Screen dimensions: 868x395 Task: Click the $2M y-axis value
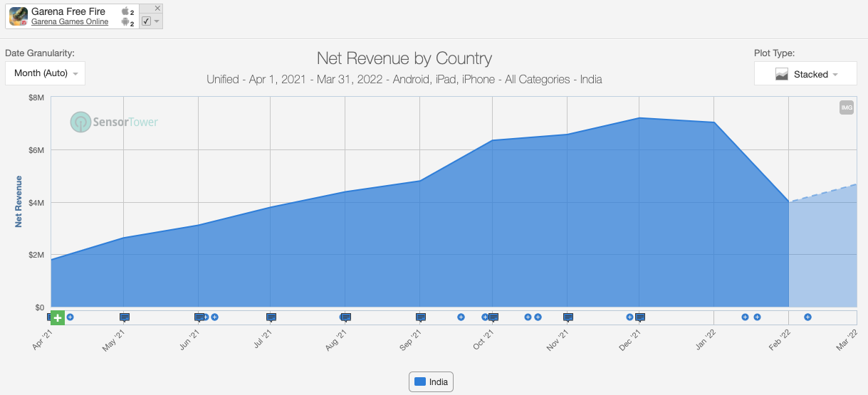point(36,255)
